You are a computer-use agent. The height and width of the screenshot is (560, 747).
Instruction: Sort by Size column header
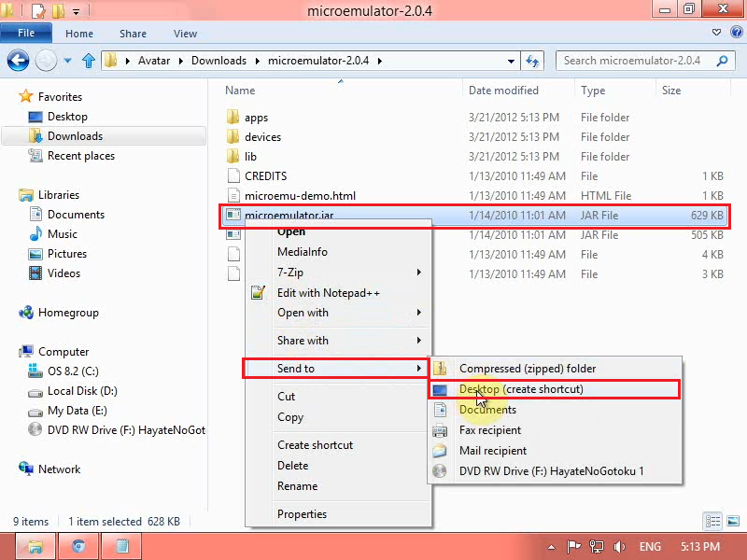tap(671, 91)
